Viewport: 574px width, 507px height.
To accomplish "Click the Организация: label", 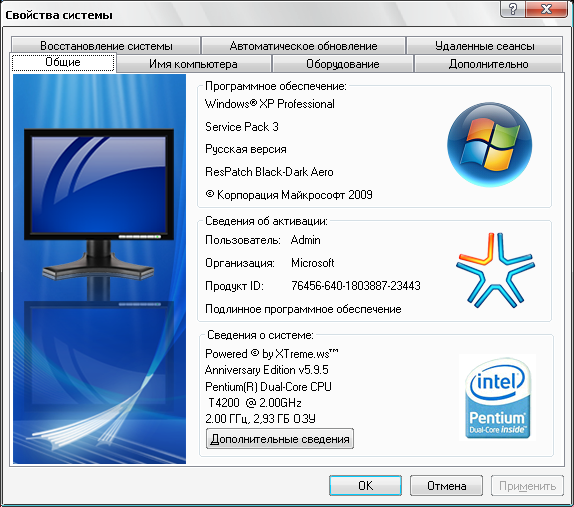I will [x=240, y=263].
